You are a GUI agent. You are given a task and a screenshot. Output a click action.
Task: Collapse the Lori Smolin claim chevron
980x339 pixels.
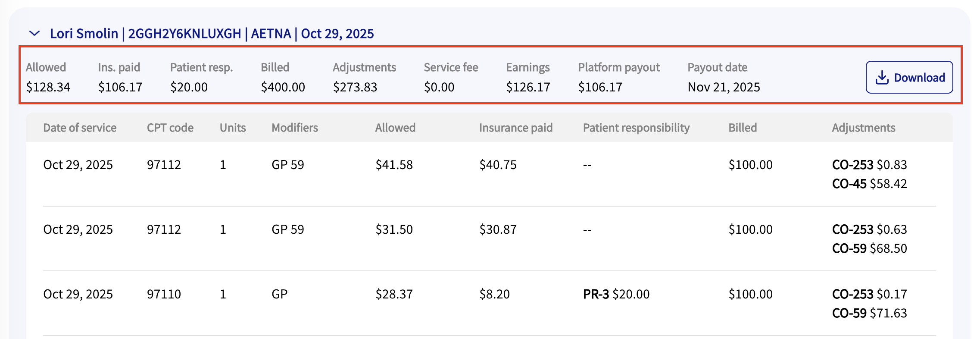coord(34,34)
